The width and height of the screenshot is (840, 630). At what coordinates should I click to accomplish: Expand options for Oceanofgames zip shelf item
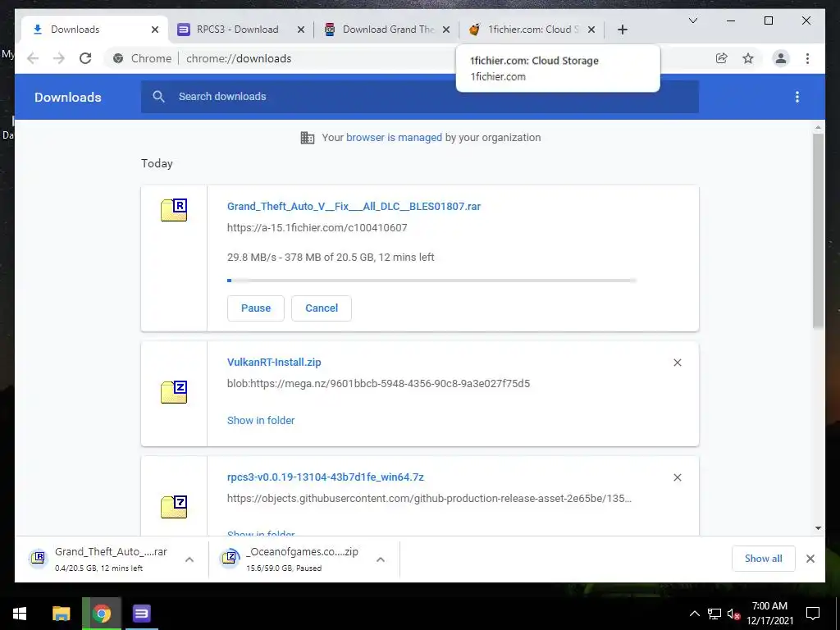[381, 559]
